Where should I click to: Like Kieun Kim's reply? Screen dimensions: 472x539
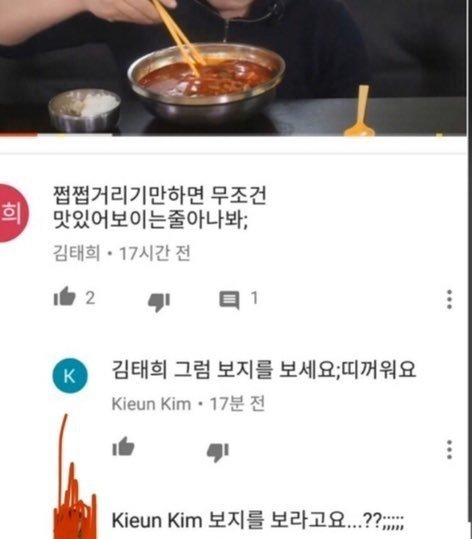pyautogui.click(x=123, y=447)
